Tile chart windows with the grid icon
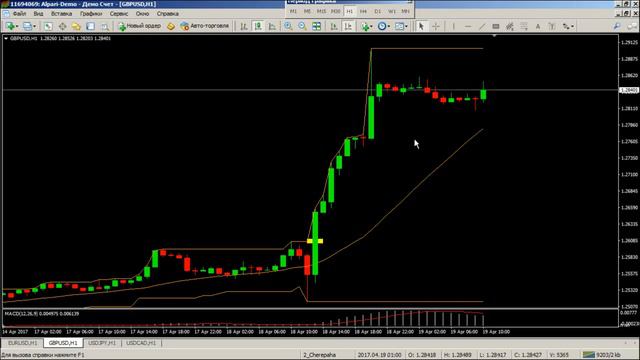This screenshot has height=360, width=640. coord(316,26)
